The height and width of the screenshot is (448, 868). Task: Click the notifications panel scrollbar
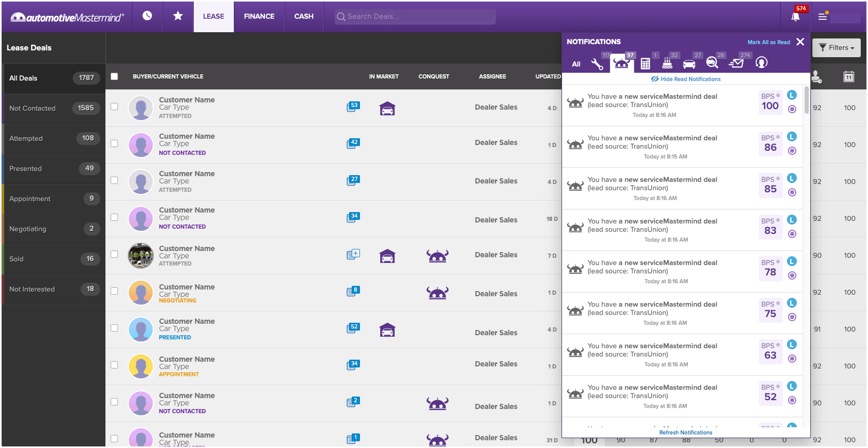click(x=806, y=100)
